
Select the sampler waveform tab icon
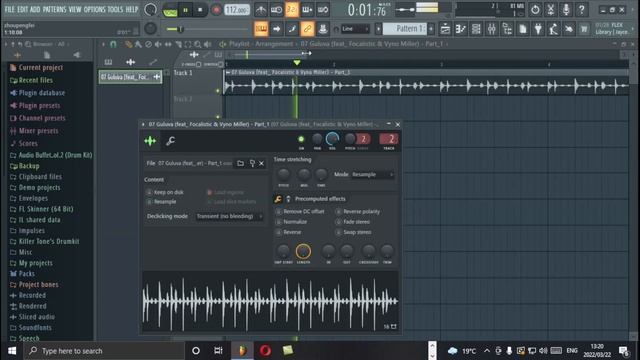pyautogui.click(x=150, y=141)
